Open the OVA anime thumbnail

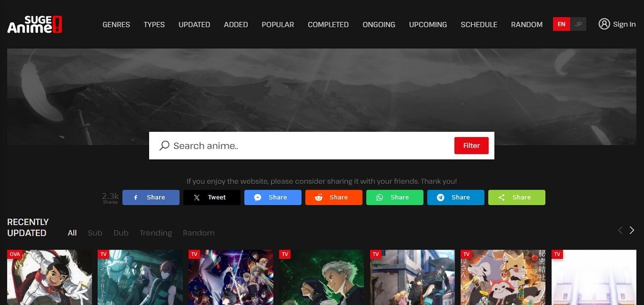click(50, 277)
